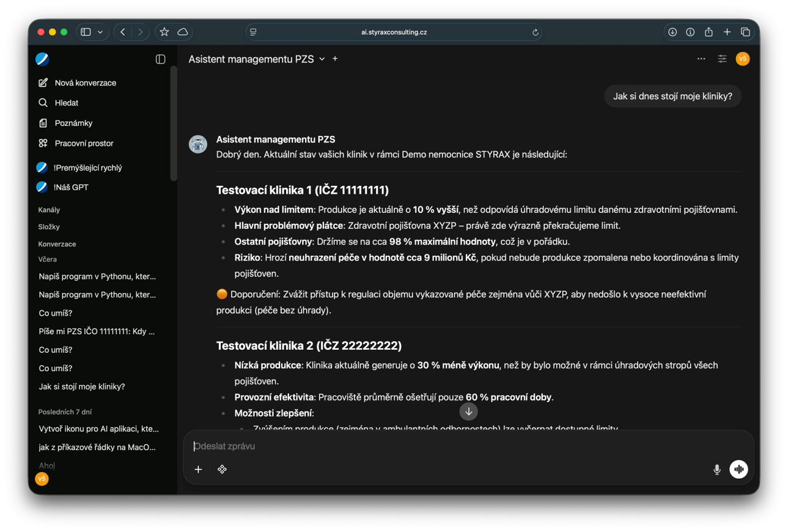Open the three-dots chat options menu
The width and height of the screenshot is (788, 532).
[701, 59]
